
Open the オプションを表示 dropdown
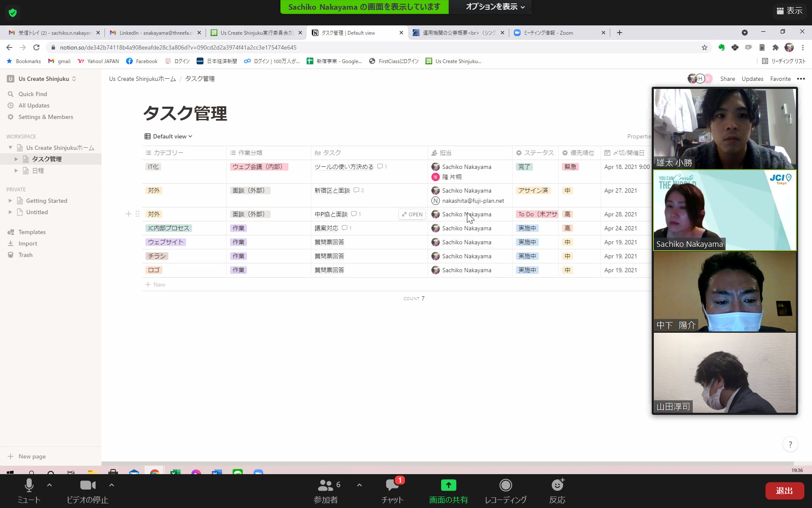click(495, 7)
